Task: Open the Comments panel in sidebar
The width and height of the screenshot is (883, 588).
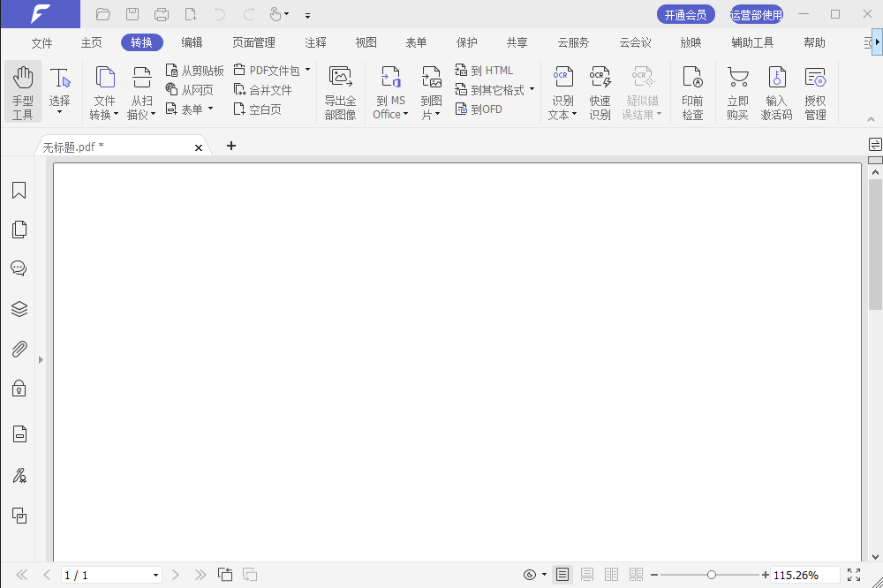Action: pyautogui.click(x=19, y=268)
